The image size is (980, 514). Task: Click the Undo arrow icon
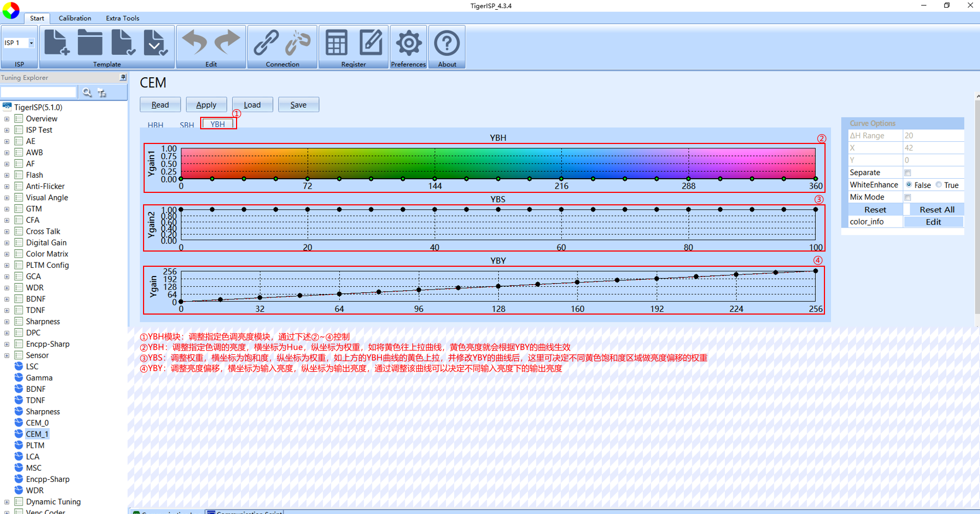(194, 43)
